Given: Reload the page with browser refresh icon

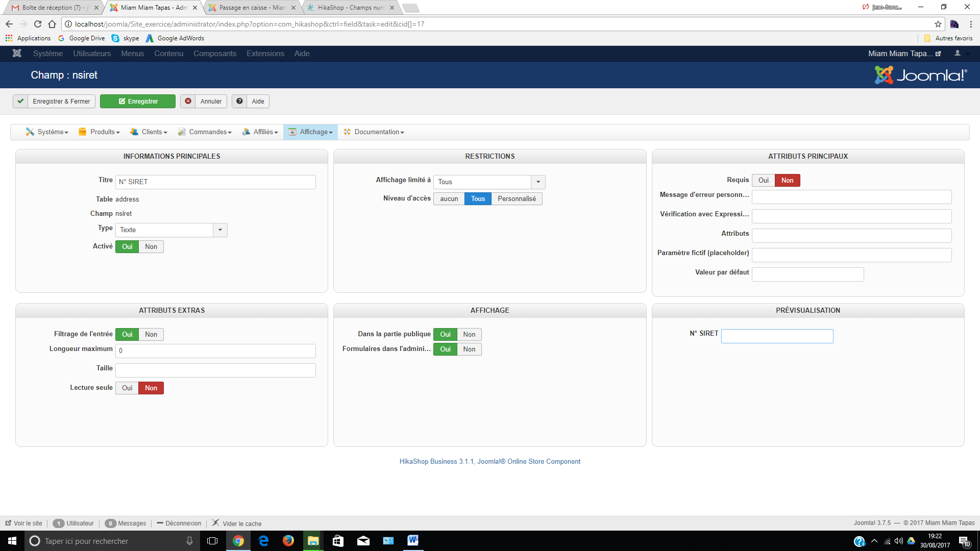Looking at the screenshot, I should (x=37, y=24).
